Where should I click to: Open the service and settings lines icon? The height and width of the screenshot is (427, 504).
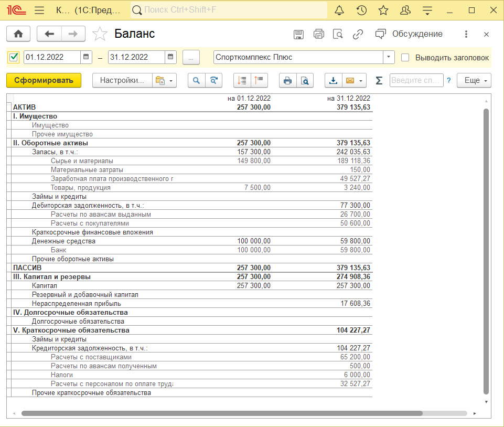(427, 10)
